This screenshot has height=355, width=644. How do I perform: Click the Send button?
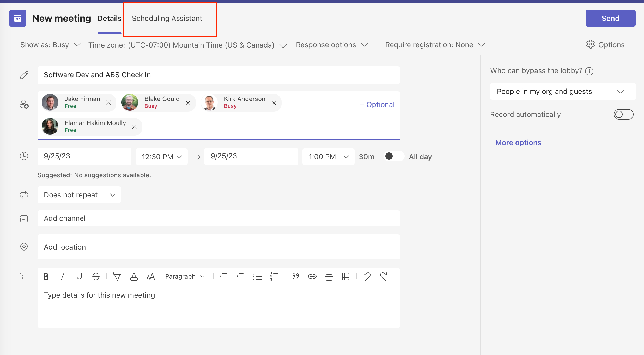[610, 18]
